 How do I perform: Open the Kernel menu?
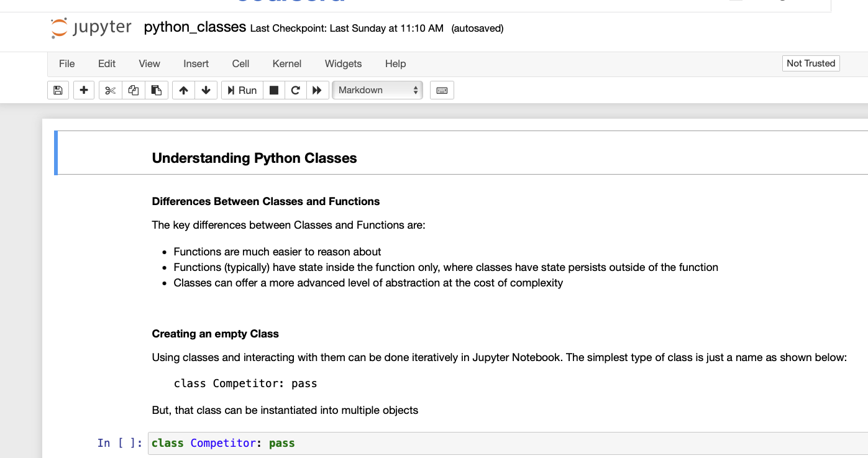tap(287, 63)
